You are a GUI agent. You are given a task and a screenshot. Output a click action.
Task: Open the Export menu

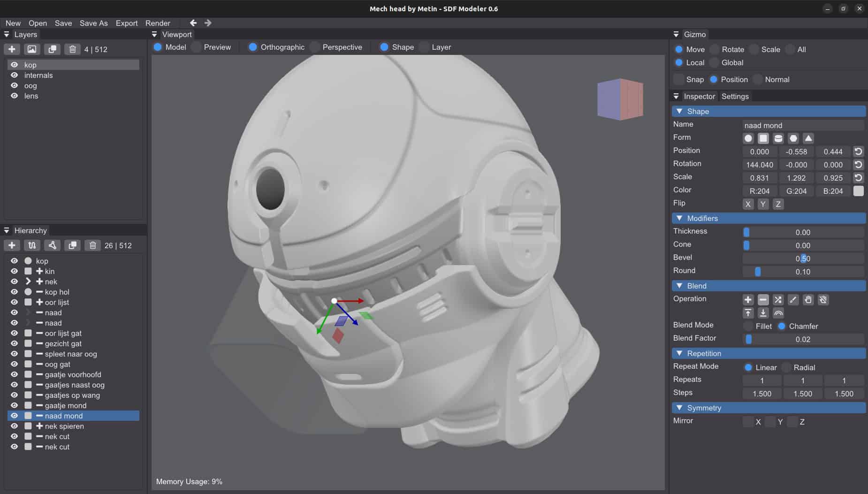pyautogui.click(x=126, y=23)
